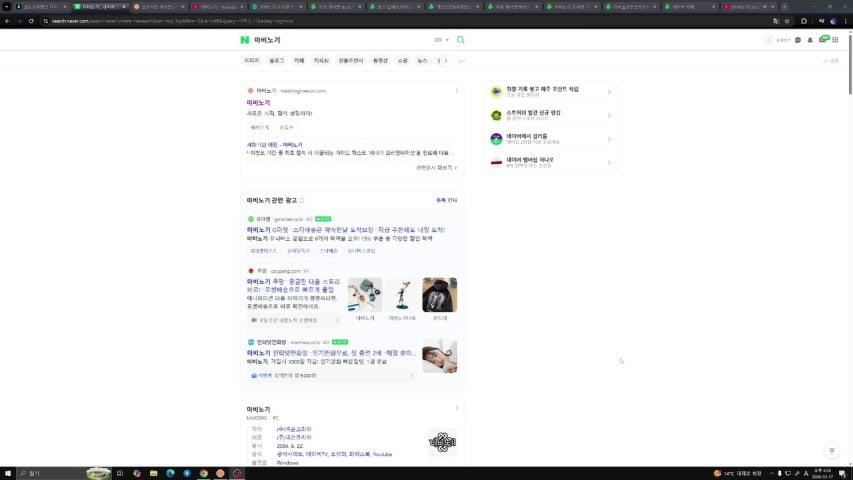The image size is (853, 480).
Task: Expand the 네이버 멤버십 promo right chevron
Action: pyautogui.click(x=609, y=163)
